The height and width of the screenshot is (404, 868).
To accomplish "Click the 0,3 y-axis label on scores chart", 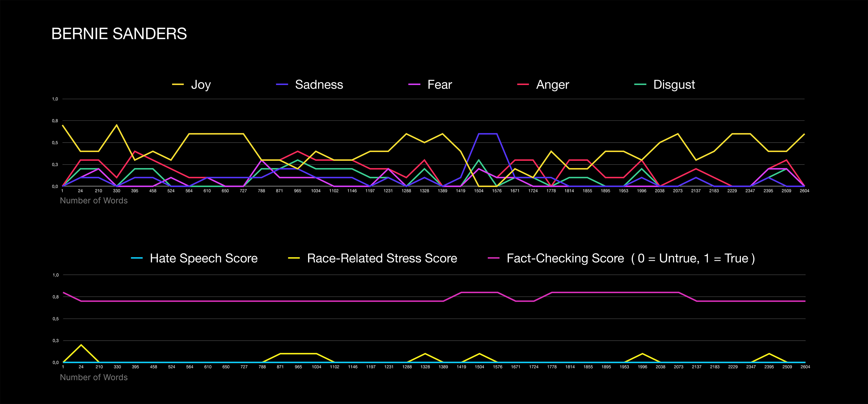I will (x=56, y=341).
